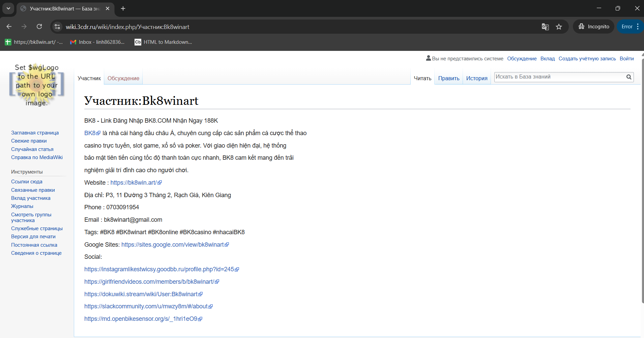The height and width of the screenshot is (338, 644).
Task: Close the Участник:Bk8winart browser tab
Action: (108, 8)
